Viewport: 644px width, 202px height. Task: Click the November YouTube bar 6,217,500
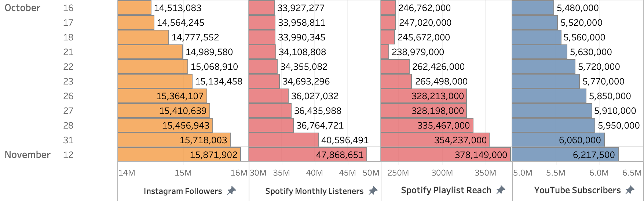(565, 155)
